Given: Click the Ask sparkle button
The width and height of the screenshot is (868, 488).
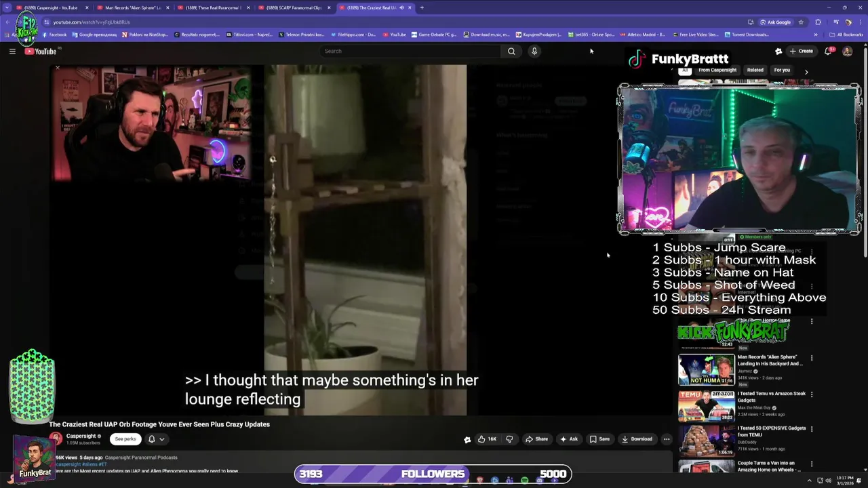Looking at the screenshot, I should (x=569, y=439).
